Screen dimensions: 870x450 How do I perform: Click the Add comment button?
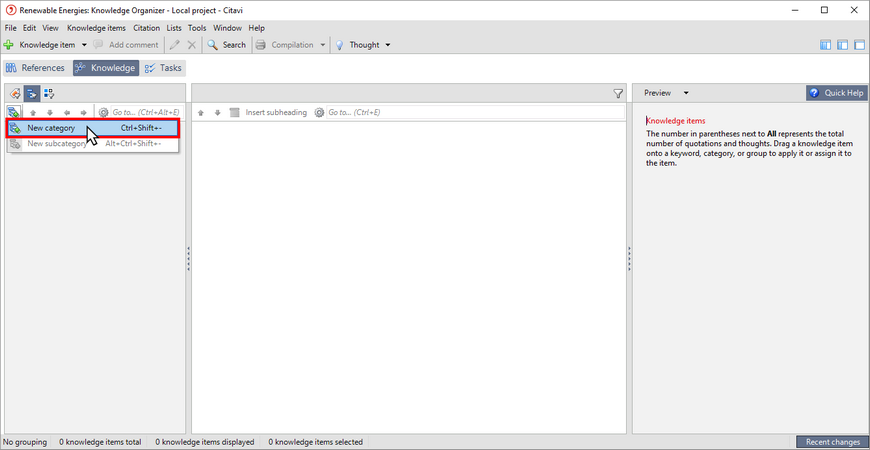point(127,45)
